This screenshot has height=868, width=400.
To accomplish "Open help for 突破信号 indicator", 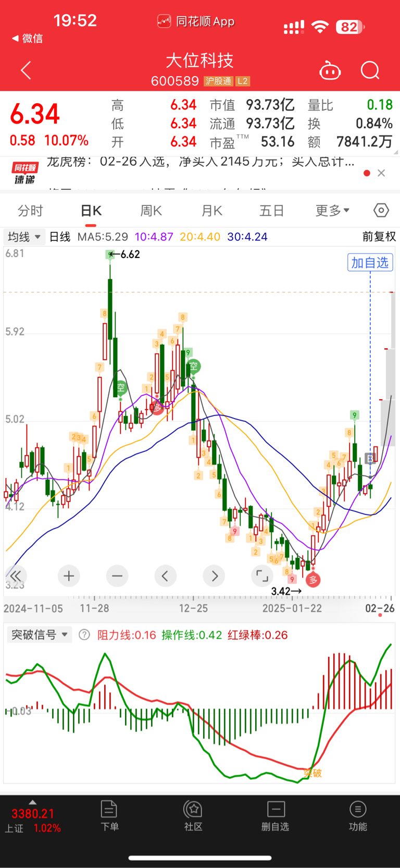I will click(x=84, y=635).
